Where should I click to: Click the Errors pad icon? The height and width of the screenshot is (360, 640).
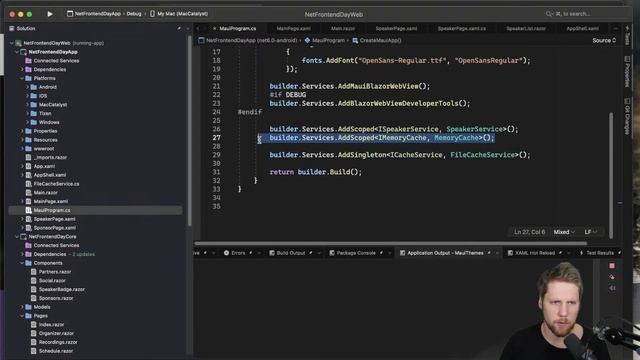[x=226, y=253]
